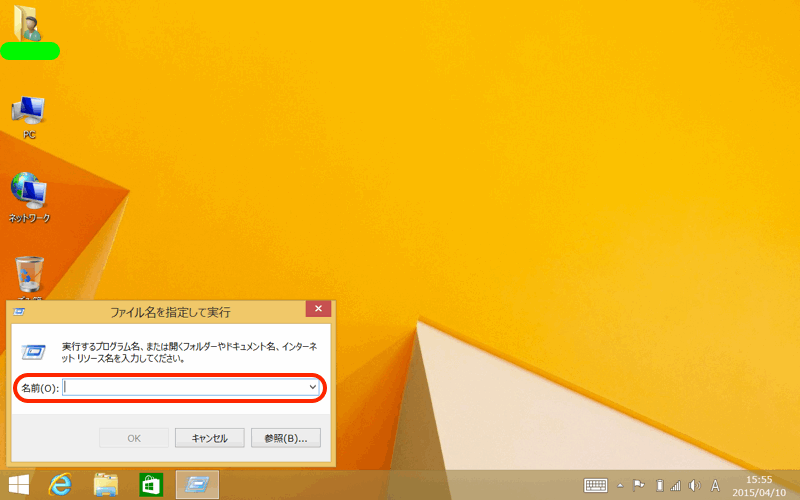The image size is (800, 500).
Task: Open the user folder desktop icon
Action: click(29, 26)
